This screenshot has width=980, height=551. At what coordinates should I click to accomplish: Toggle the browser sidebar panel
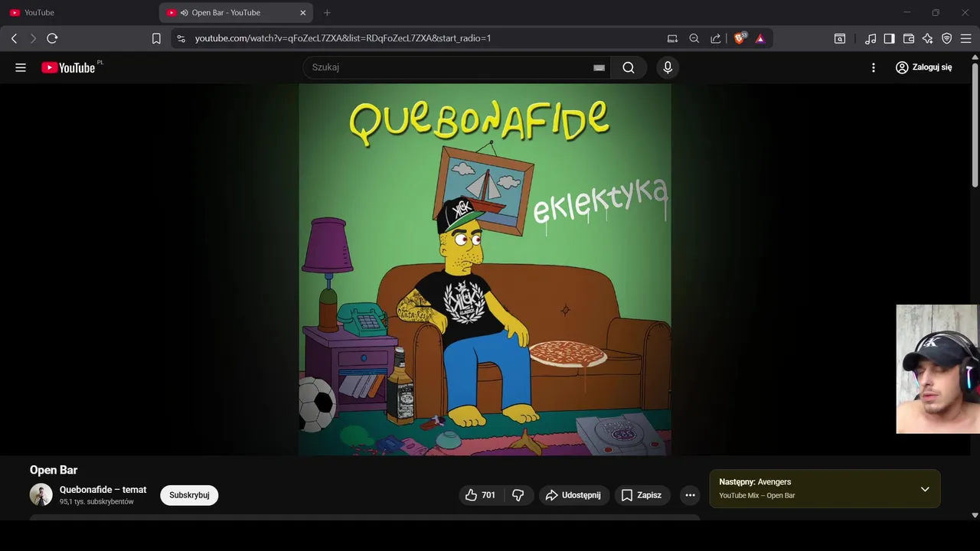pos(890,38)
